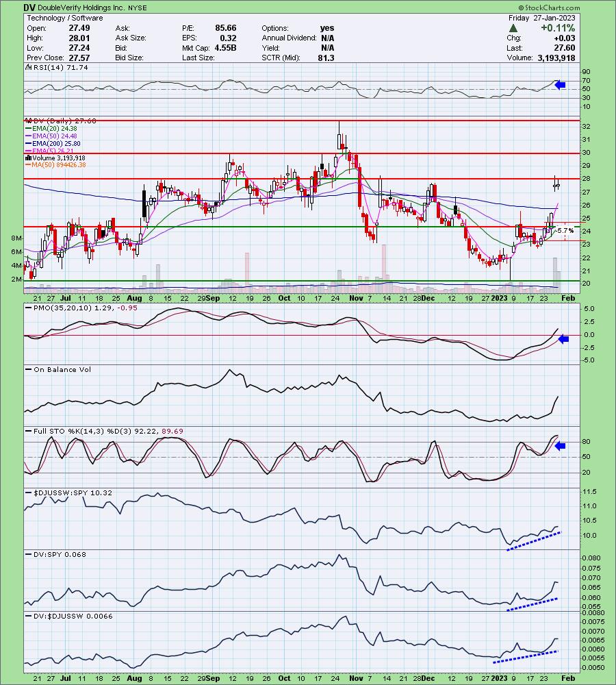Click the header Volume value 3,193,918
The image size is (616, 685).
(556, 58)
